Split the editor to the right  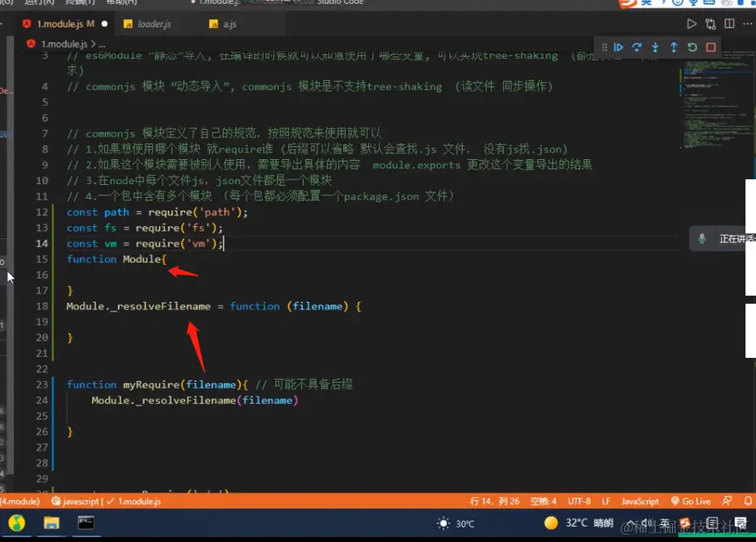point(729,23)
